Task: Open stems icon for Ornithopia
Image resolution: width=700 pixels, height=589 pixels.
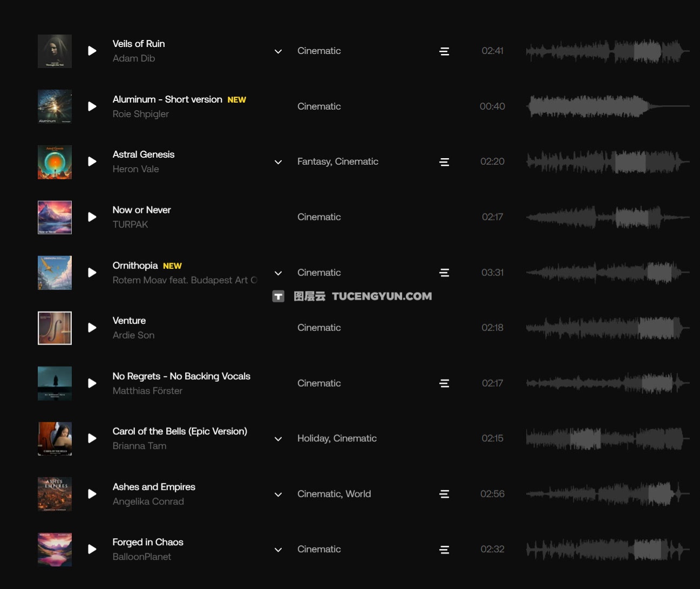Action: (x=444, y=273)
